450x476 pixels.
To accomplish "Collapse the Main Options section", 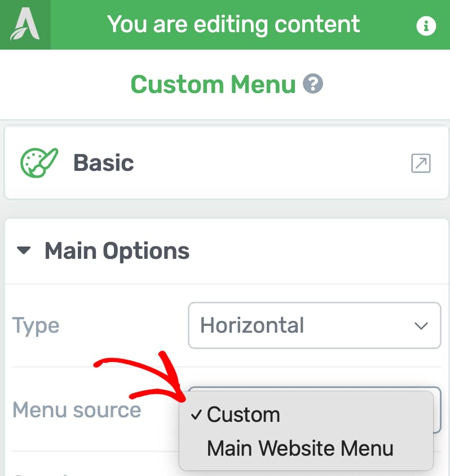I will click(x=24, y=250).
